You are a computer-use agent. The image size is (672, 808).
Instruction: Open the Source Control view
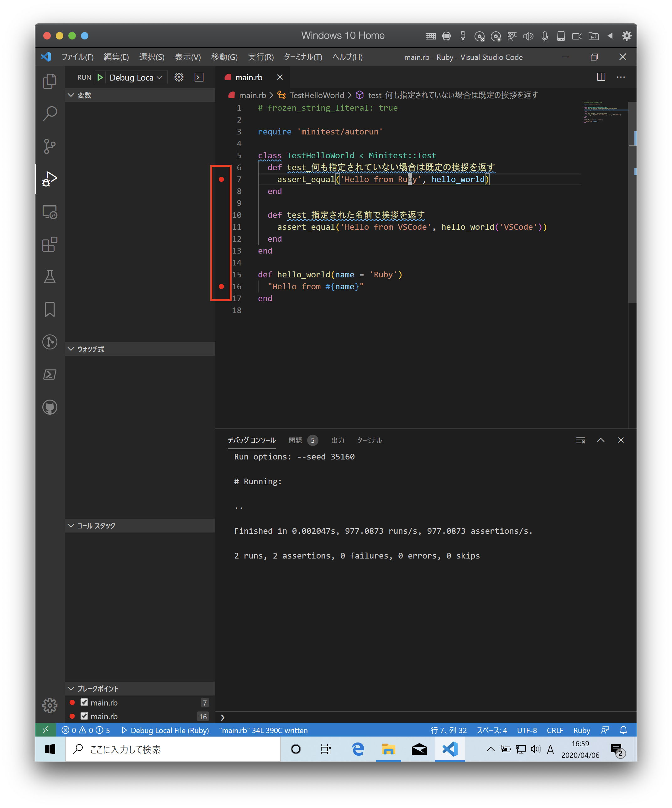click(50, 146)
